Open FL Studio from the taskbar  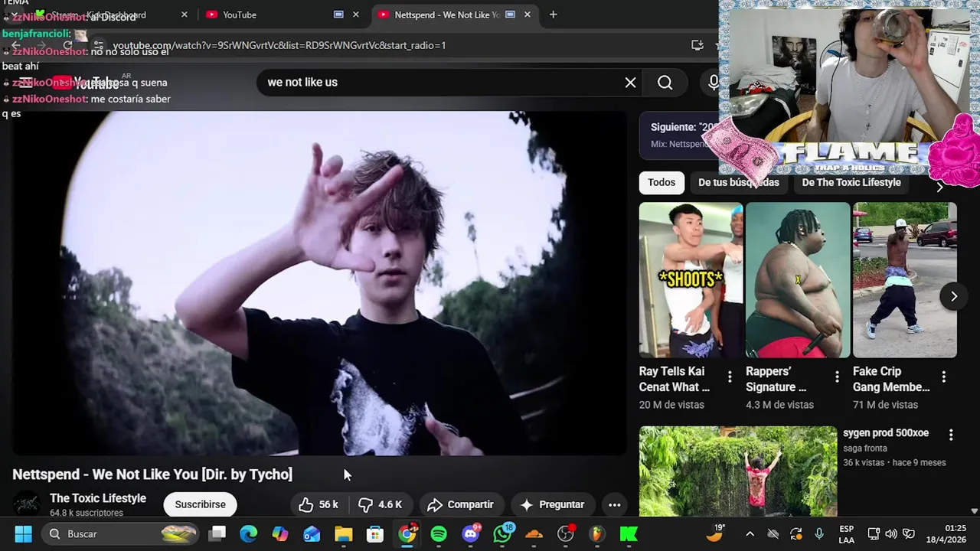(x=597, y=533)
